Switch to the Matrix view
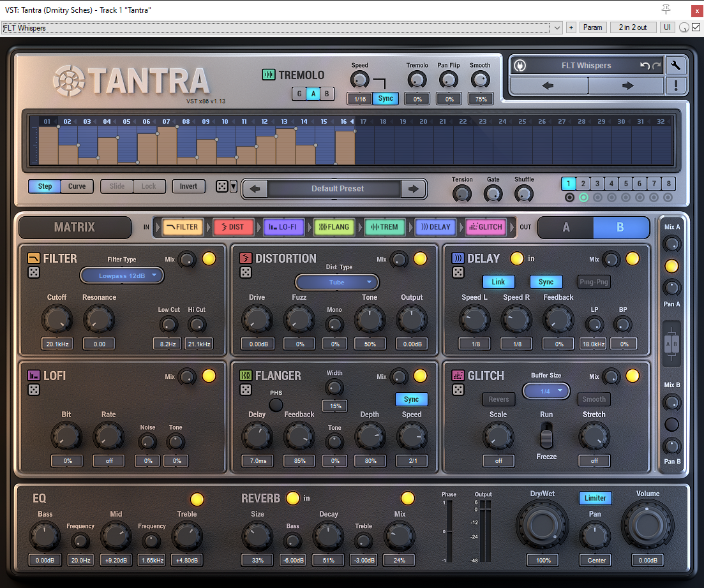Image resolution: width=704 pixels, height=588 pixels. (75, 228)
